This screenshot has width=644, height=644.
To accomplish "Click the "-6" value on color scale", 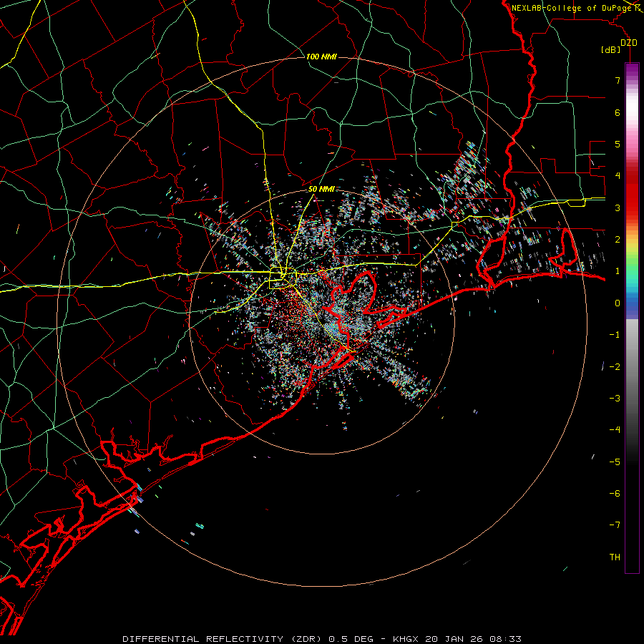I will click(x=615, y=494).
